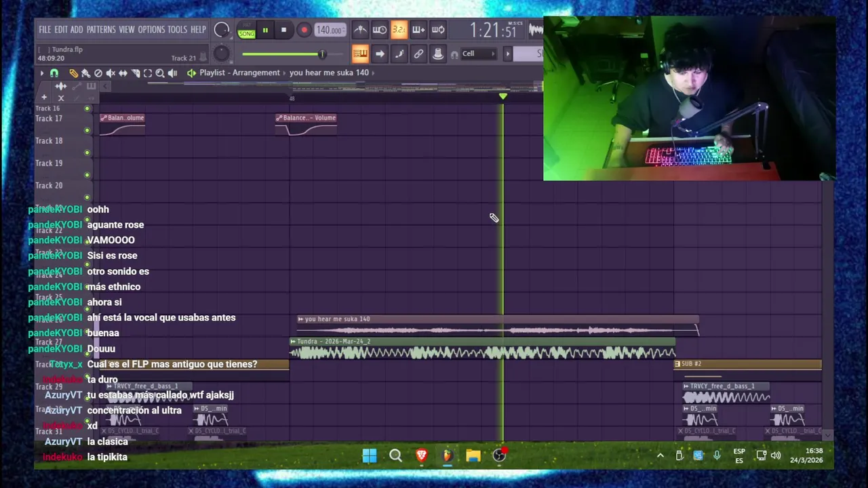Toggle the link/multilink controllers icon
Screen dimensions: 868x488
[418, 54]
